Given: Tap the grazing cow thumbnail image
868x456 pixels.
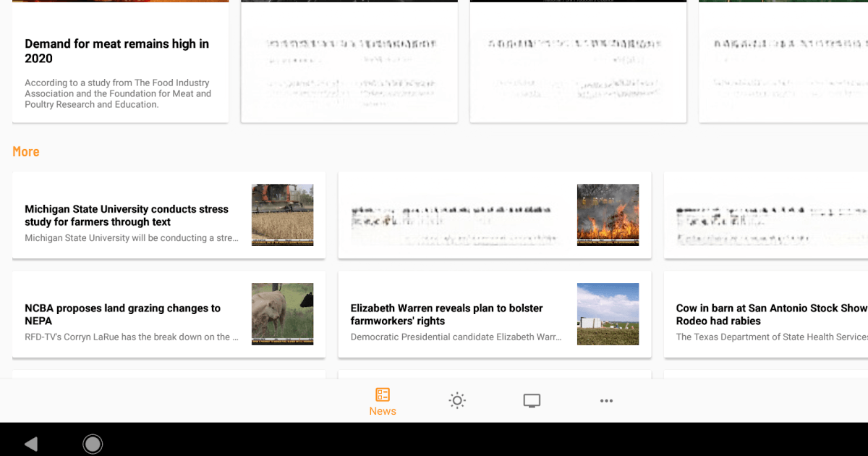Looking at the screenshot, I should click(x=282, y=313).
